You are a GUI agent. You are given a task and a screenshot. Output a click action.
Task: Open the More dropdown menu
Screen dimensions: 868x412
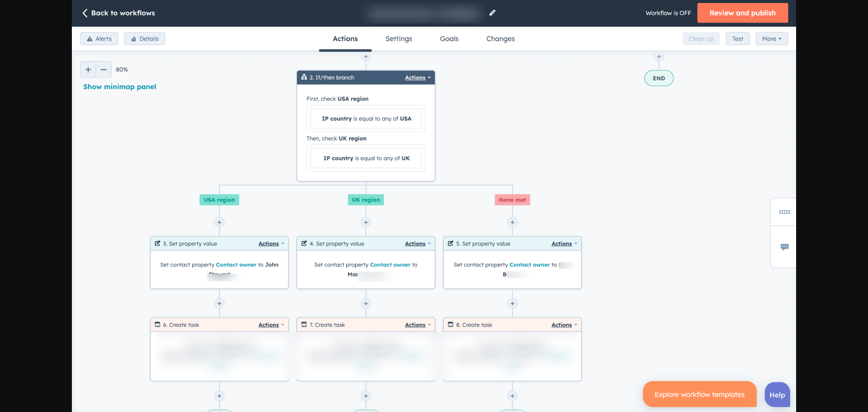pyautogui.click(x=771, y=39)
